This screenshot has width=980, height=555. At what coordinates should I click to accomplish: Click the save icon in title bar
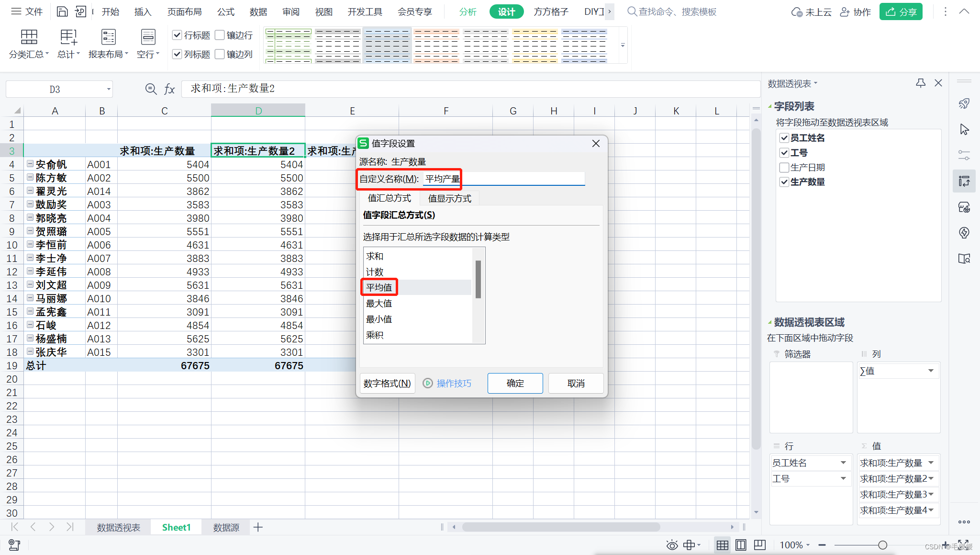(x=62, y=11)
